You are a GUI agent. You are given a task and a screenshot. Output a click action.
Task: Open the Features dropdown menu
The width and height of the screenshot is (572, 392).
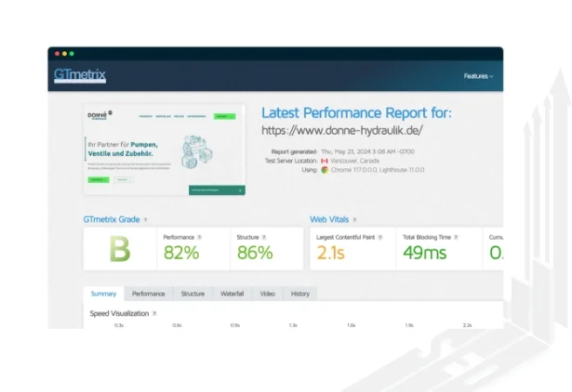coord(478,76)
